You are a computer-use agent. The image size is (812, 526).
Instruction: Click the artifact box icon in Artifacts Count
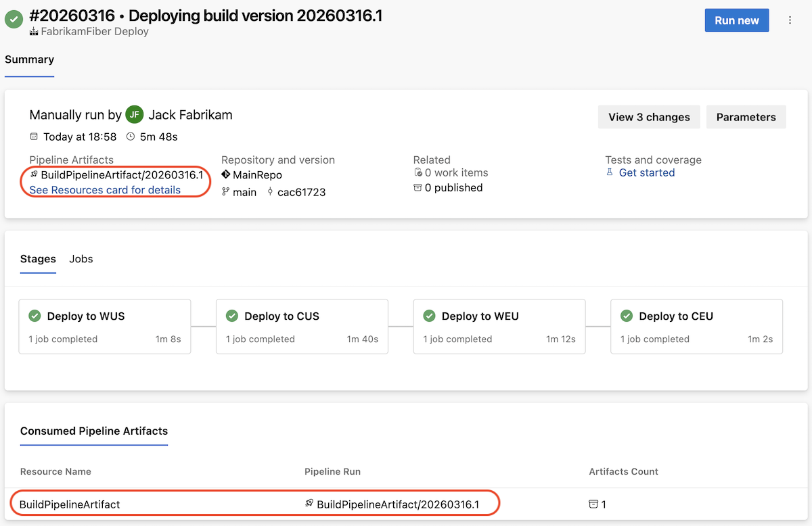click(593, 504)
